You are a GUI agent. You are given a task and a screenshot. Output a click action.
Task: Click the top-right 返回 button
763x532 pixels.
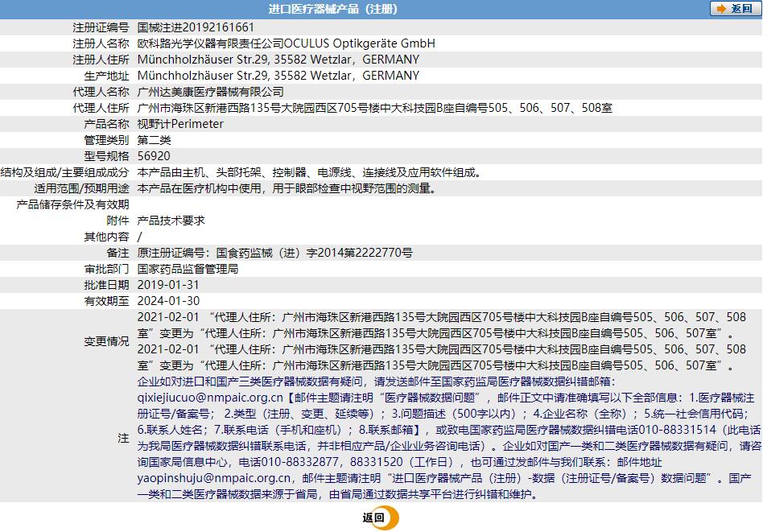[x=736, y=9]
